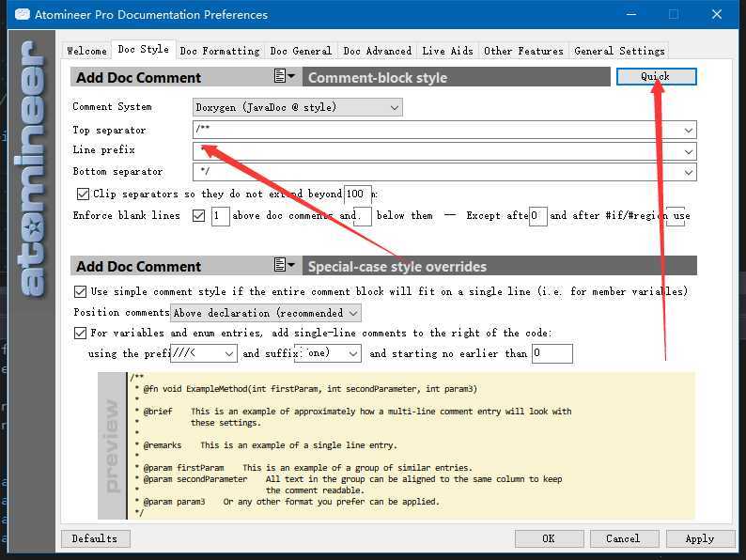
Task: Click the blank lines above doc comments field
Action: pos(220,216)
